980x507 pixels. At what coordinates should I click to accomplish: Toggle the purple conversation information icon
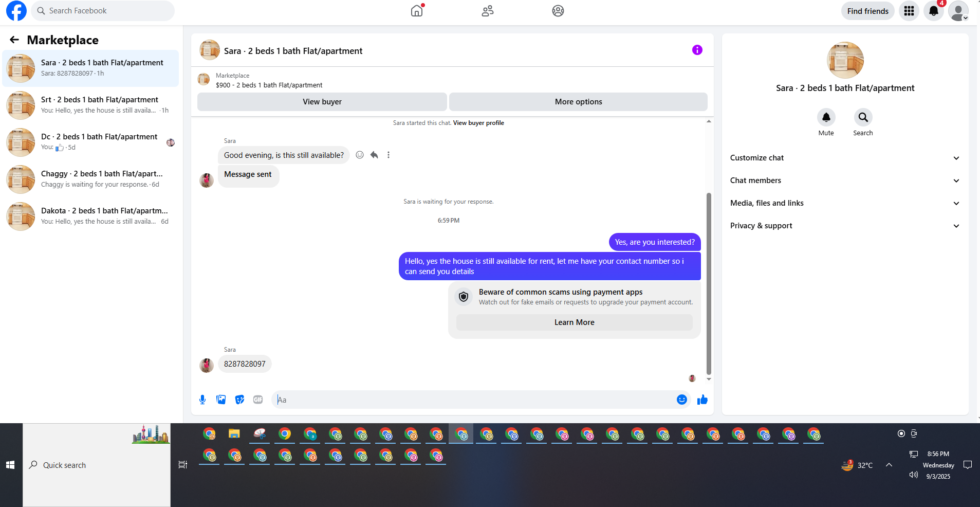[697, 50]
